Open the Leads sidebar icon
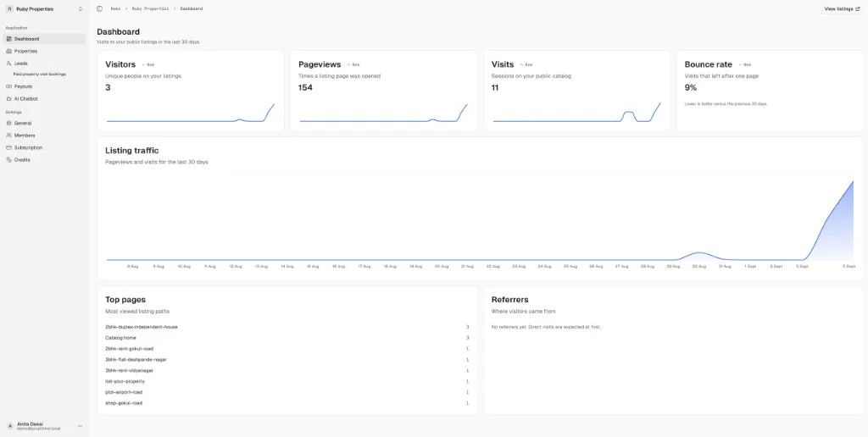The height and width of the screenshot is (437, 868). coord(8,63)
